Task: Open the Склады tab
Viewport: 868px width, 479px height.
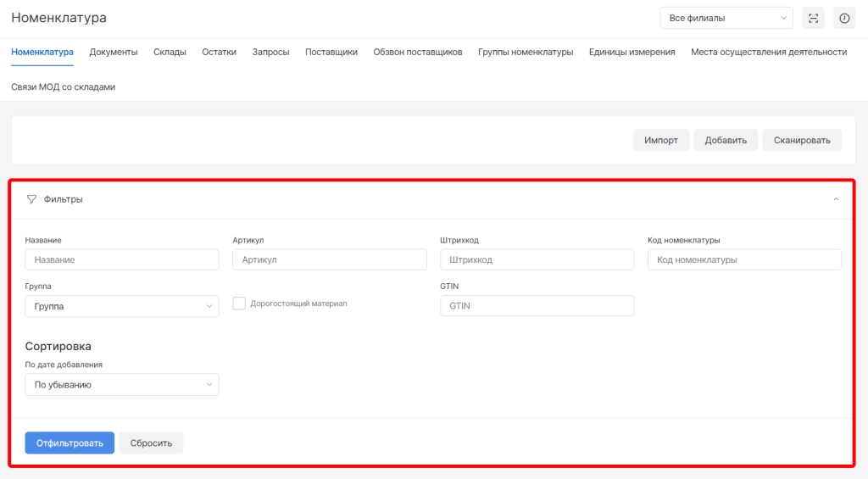Action: [x=170, y=53]
